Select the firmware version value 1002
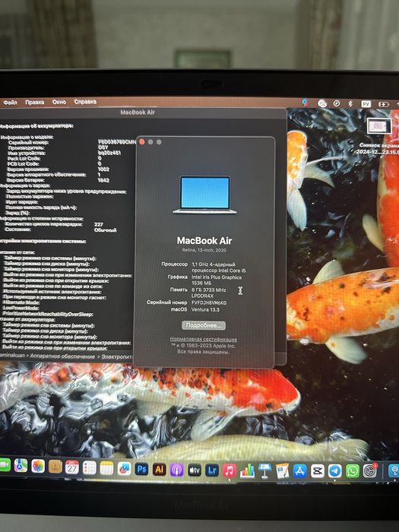Viewport: 399px width, 532px height. pos(103,169)
